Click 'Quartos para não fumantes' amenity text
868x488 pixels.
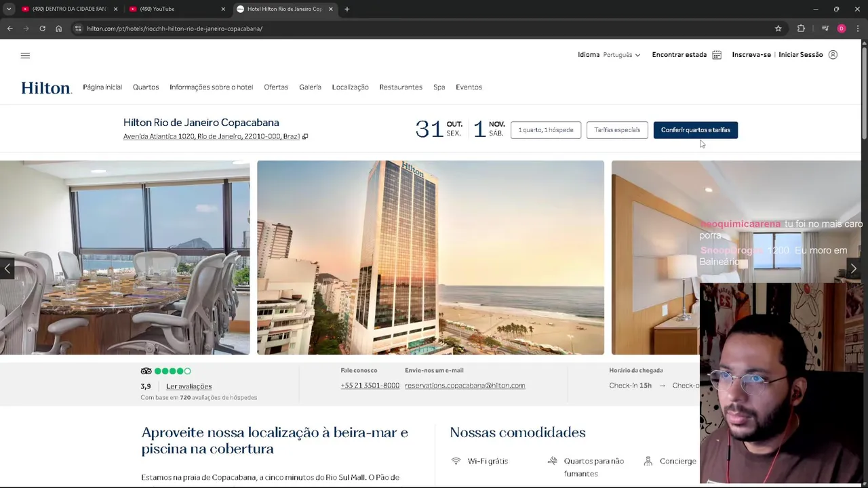593,468
